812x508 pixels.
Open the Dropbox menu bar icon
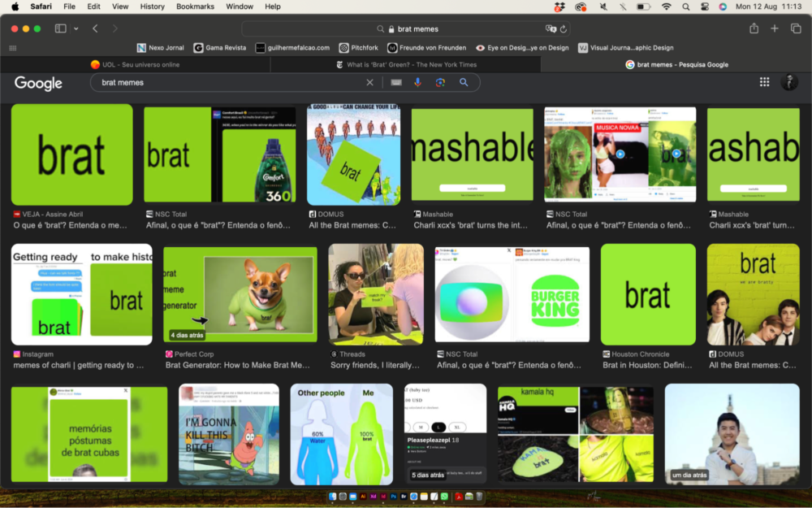tap(559, 7)
